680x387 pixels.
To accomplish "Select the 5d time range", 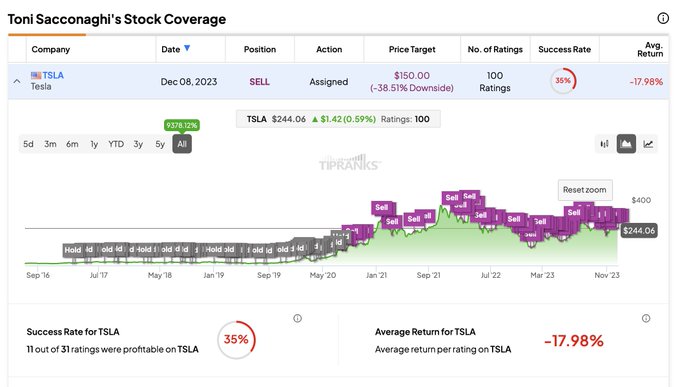I will tap(28, 144).
